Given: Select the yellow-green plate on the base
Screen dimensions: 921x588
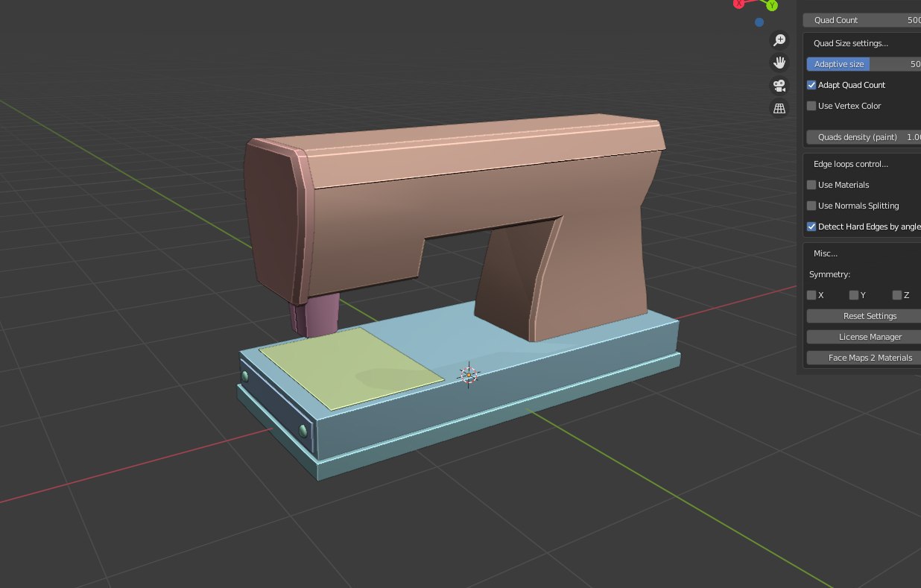Looking at the screenshot, I should [350, 367].
